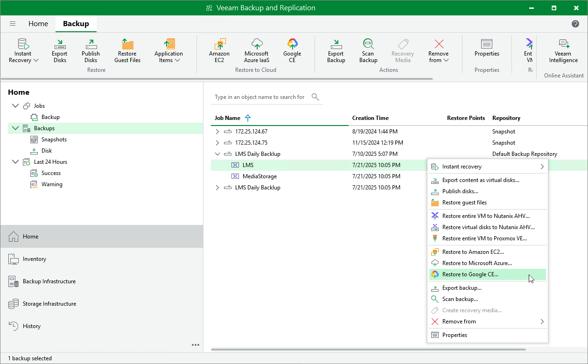Click the object name search field
This screenshot has height=364, width=588.
coord(259,97)
